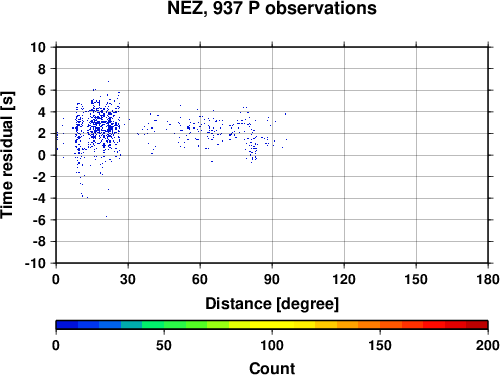The image size is (500, 375).
Task: Click the y-axis tick label -6
Action: point(39,220)
